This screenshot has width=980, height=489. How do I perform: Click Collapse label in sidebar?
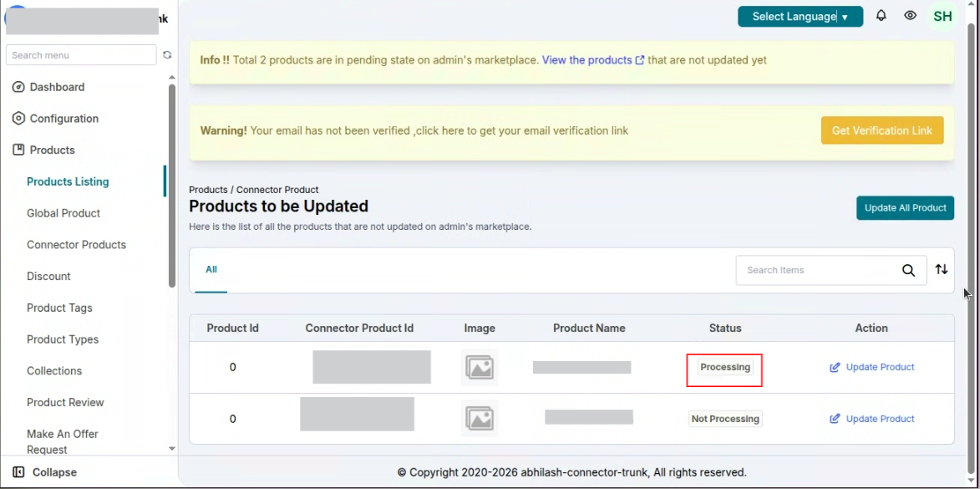click(54, 472)
